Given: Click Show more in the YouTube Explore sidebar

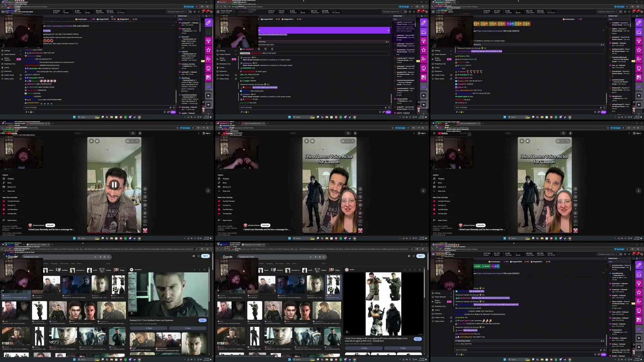Looking at the screenshot, I should pyautogui.click(x=11, y=191).
